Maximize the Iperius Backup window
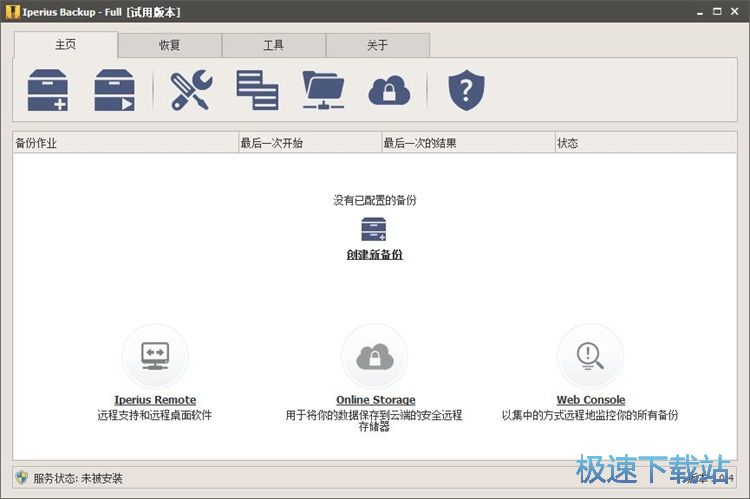The image size is (750, 499). pos(717,11)
